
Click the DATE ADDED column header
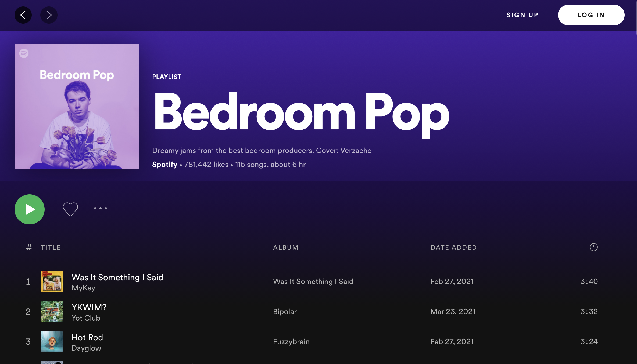(454, 247)
